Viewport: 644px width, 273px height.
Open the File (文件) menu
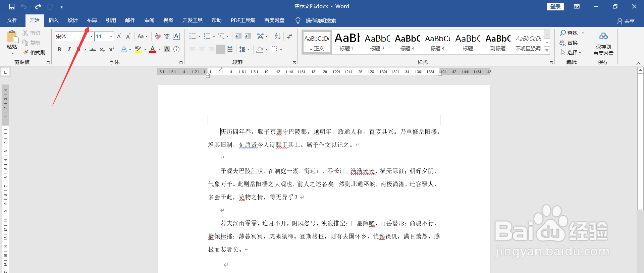pos(12,20)
